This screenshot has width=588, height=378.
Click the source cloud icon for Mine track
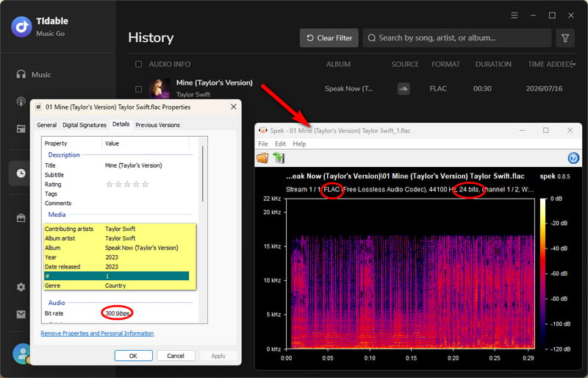pos(404,89)
